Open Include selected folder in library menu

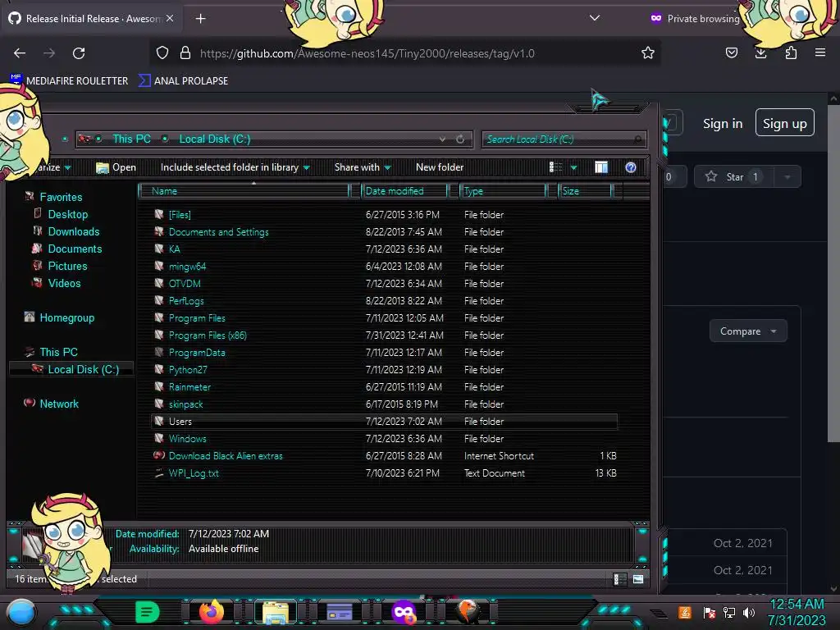(235, 167)
